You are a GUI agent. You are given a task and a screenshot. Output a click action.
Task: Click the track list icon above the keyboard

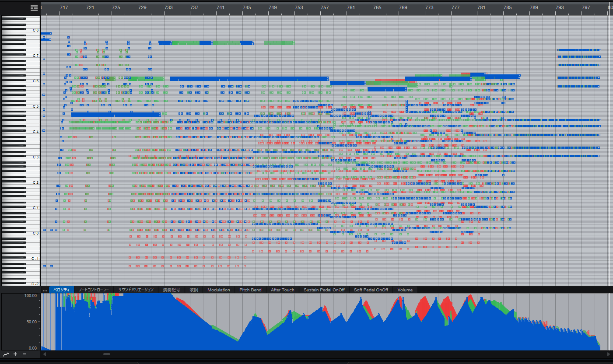[x=34, y=8]
